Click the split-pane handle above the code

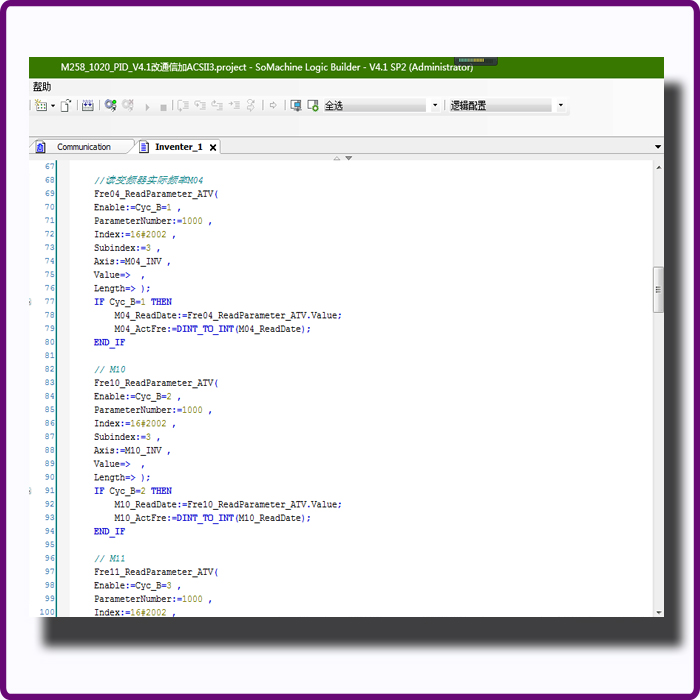[342, 158]
